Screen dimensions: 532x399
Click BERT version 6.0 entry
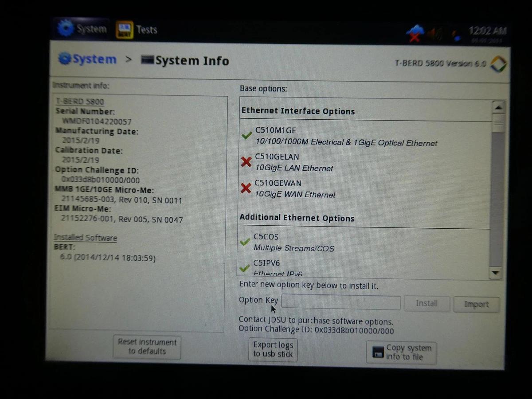[108, 258]
